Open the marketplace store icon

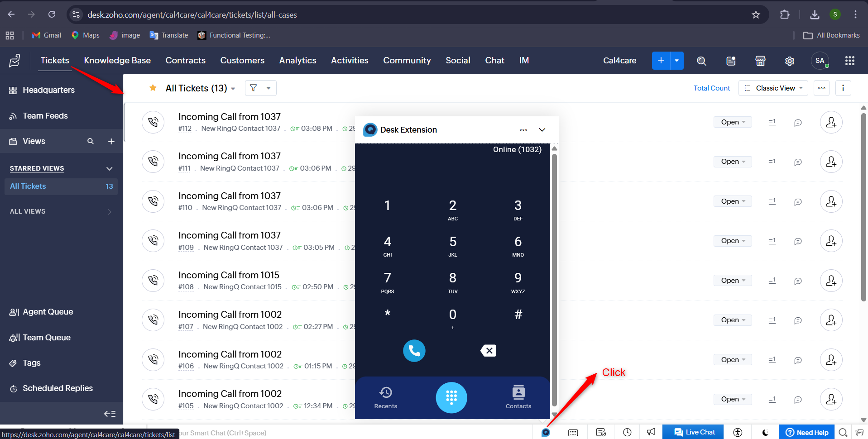tap(760, 61)
